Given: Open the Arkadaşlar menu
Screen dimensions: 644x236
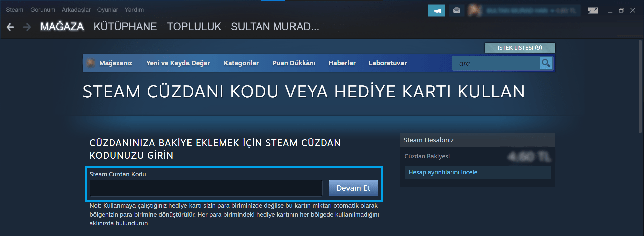Looking at the screenshot, I should click(x=76, y=10).
